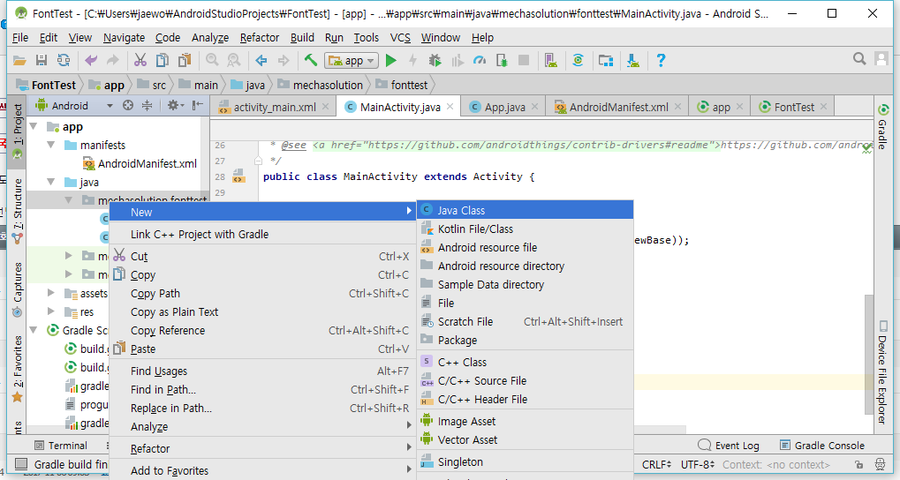The height and width of the screenshot is (480, 900).
Task: Click the Replace toolbar icon
Action: point(234,60)
